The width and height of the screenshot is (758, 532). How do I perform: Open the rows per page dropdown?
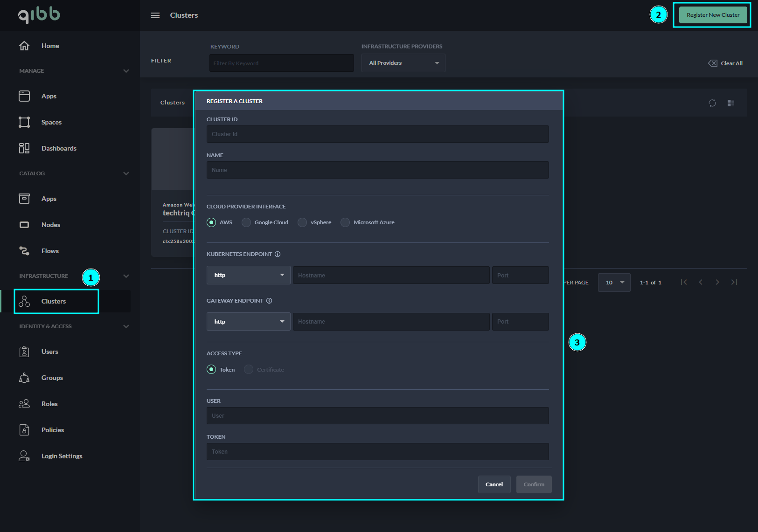click(614, 283)
